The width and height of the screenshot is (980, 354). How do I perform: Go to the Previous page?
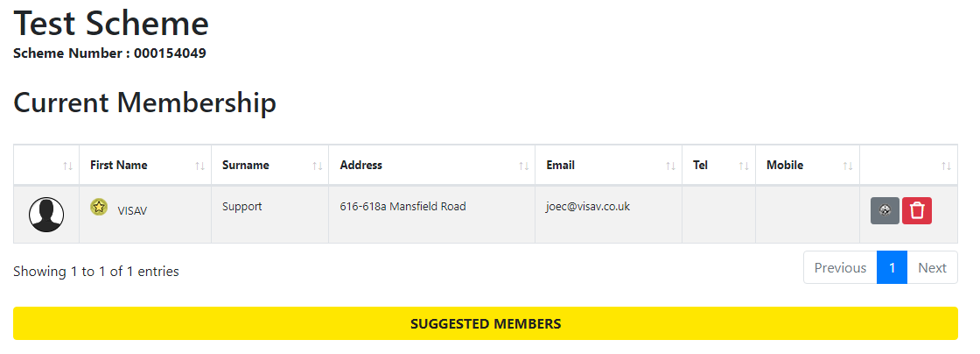pyautogui.click(x=840, y=268)
